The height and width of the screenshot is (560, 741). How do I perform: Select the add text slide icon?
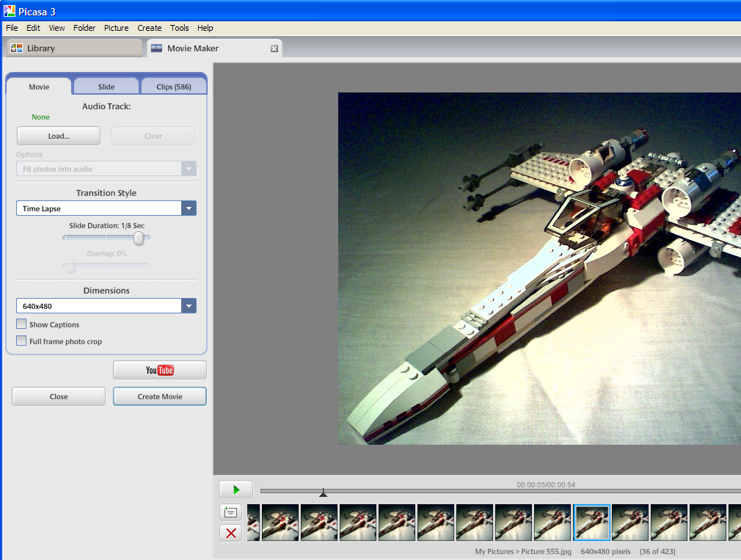point(230,512)
